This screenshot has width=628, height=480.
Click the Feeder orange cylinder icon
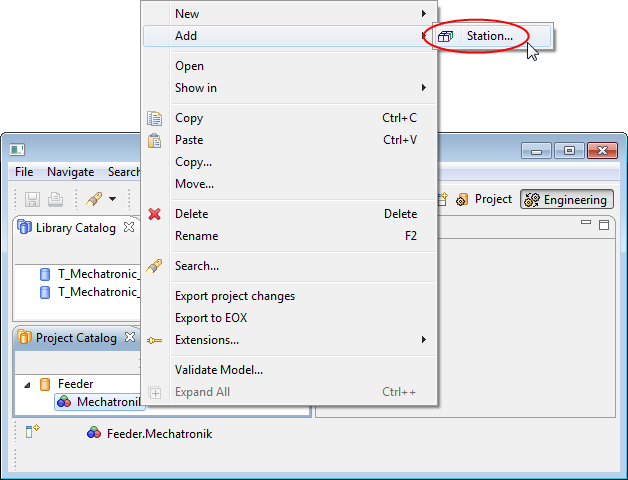coord(45,384)
